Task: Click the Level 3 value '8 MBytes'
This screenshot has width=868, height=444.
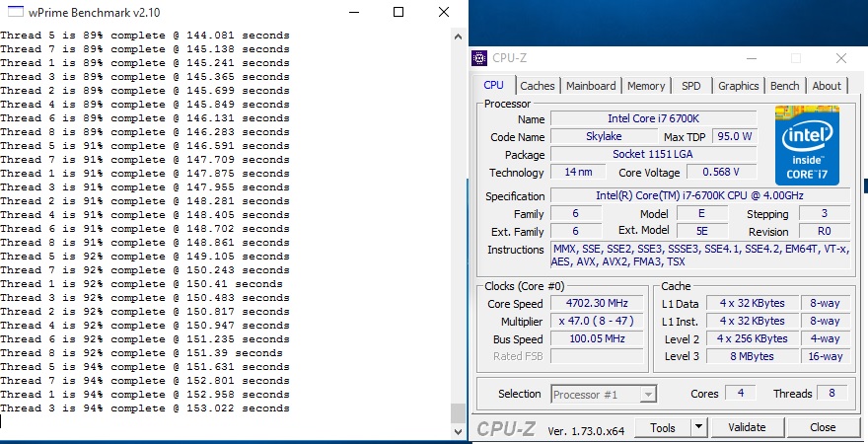Action: click(753, 356)
